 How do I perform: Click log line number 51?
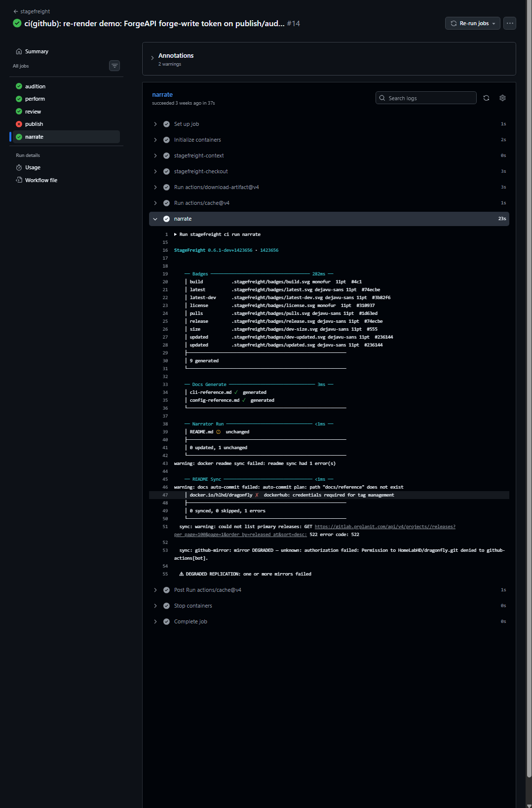165,527
